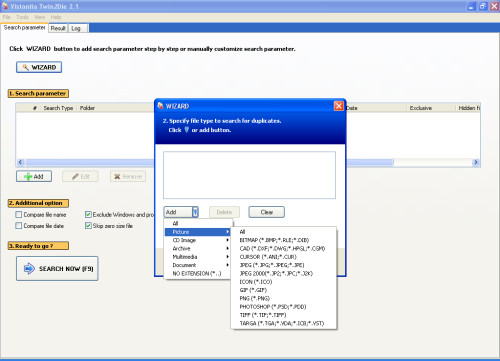
Task: Select CAD (*.DXF;*.DWG) file type
Action: (284, 248)
